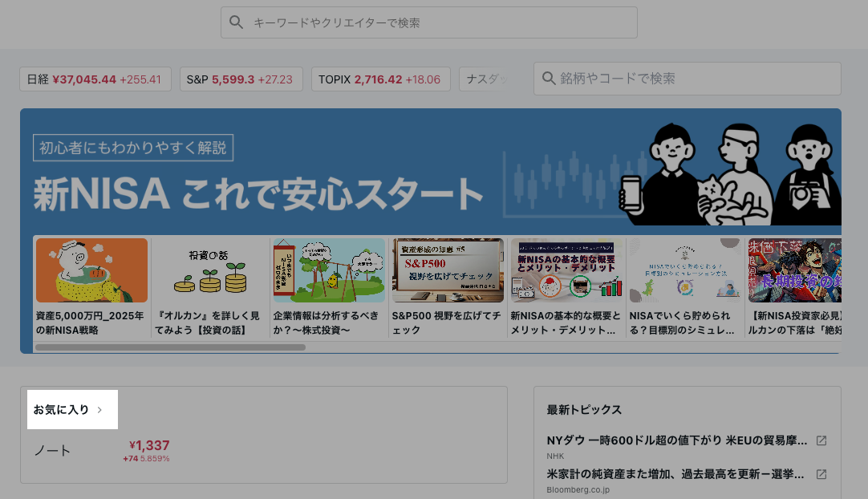The image size is (868, 499).
Task: Open the 新NISAの基本的な概要とメリット thumbnail
Action: [566, 270]
